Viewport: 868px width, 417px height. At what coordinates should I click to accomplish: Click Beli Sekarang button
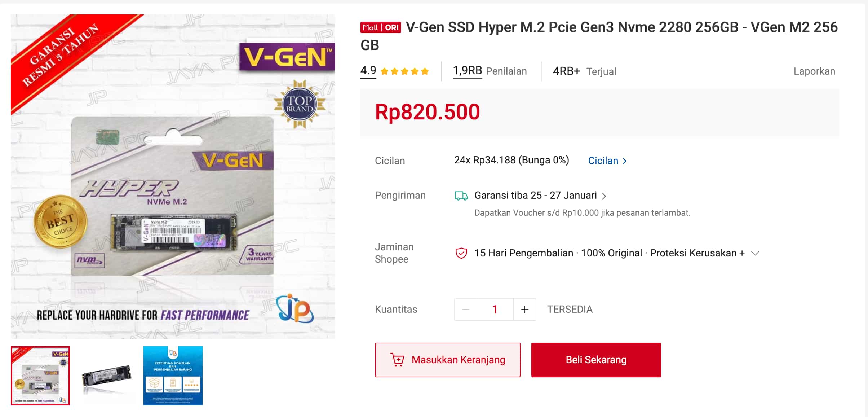[x=596, y=360]
